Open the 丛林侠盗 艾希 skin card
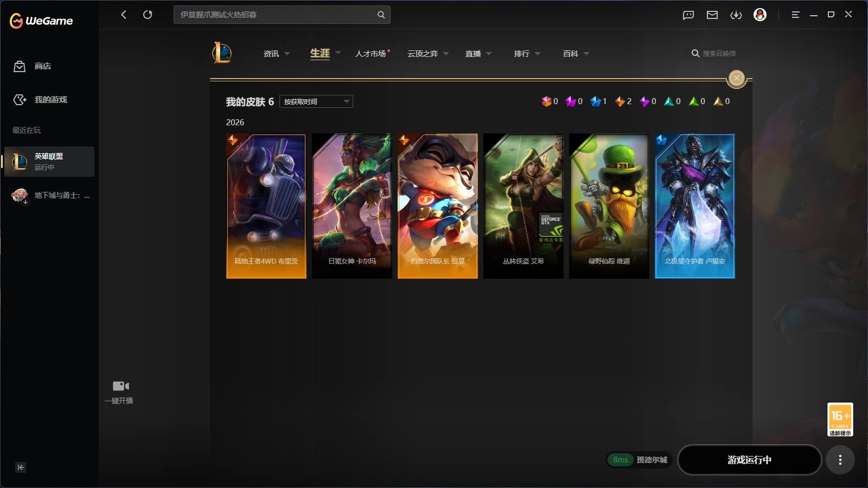 [x=524, y=206]
